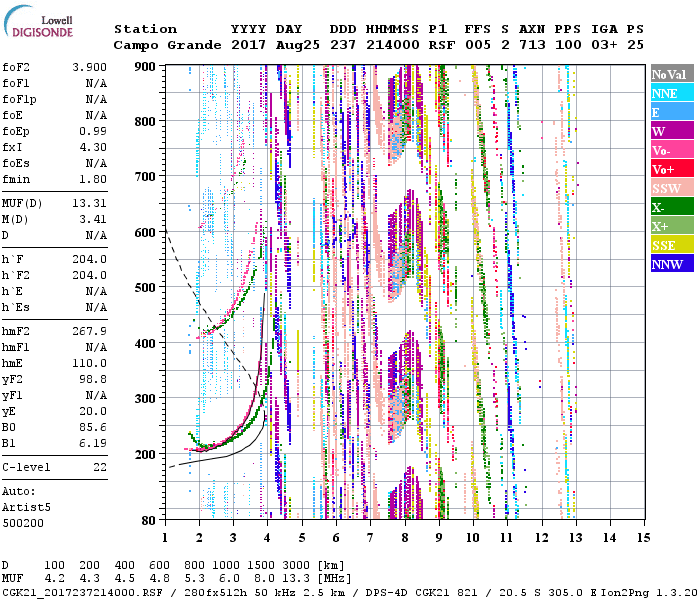700x600 pixels.
Task: Select the Campo Grande station name
Action: 161,45
